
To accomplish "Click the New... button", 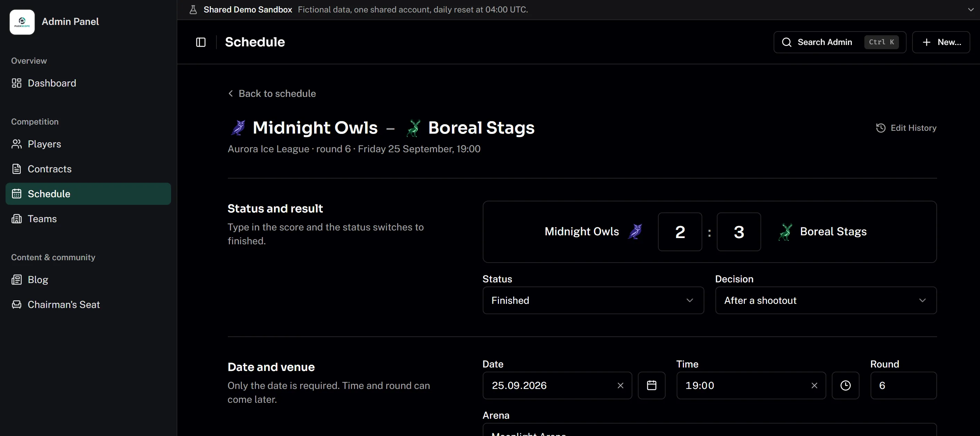I will click(x=941, y=42).
